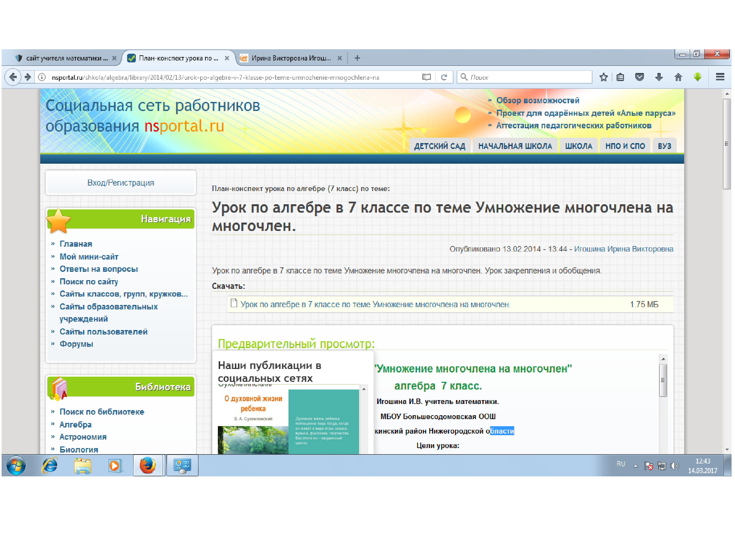Viewport: 735px width, 560px height.
Task: Go to Главная in navigation
Action: click(76, 244)
